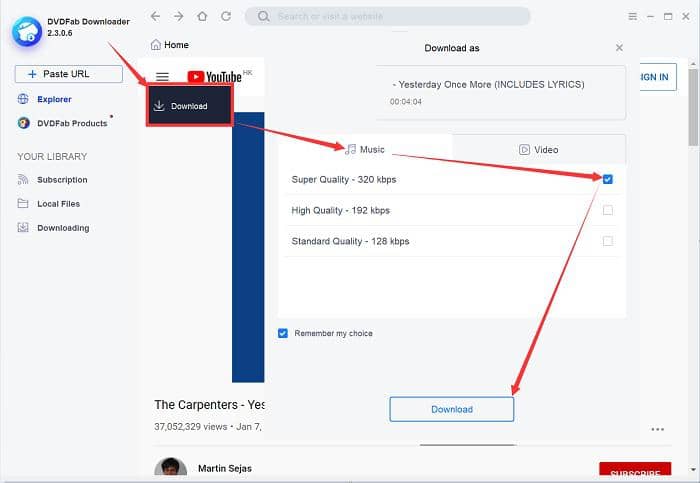Screen dimensions: 700x483
Task: Click the Download button in dialog
Action: [x=452, y=409]
